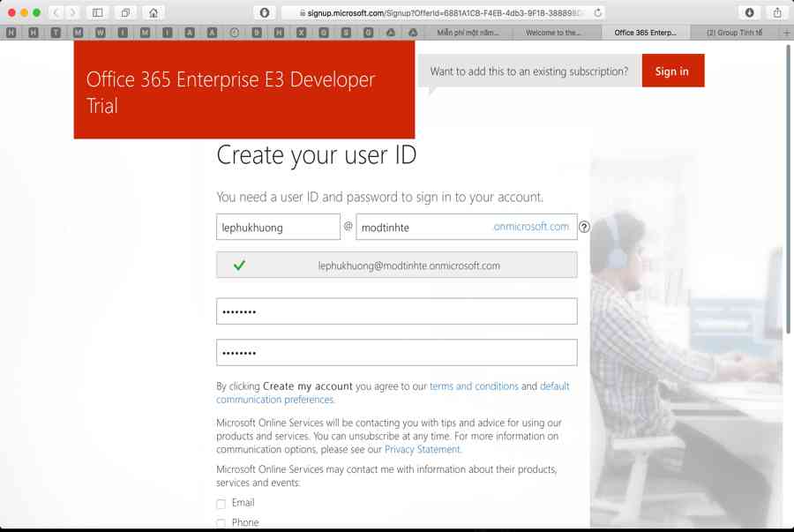Go to the home page icon
794x532 pixels.
click(x=154, y=13)
